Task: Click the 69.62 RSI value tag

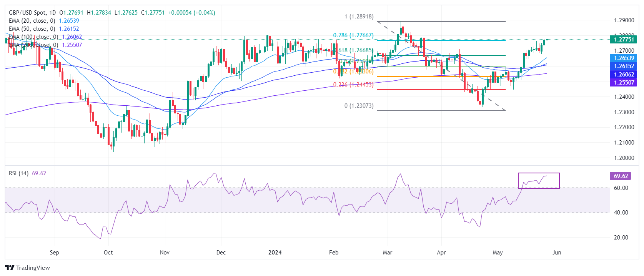Action: [621, 176]
